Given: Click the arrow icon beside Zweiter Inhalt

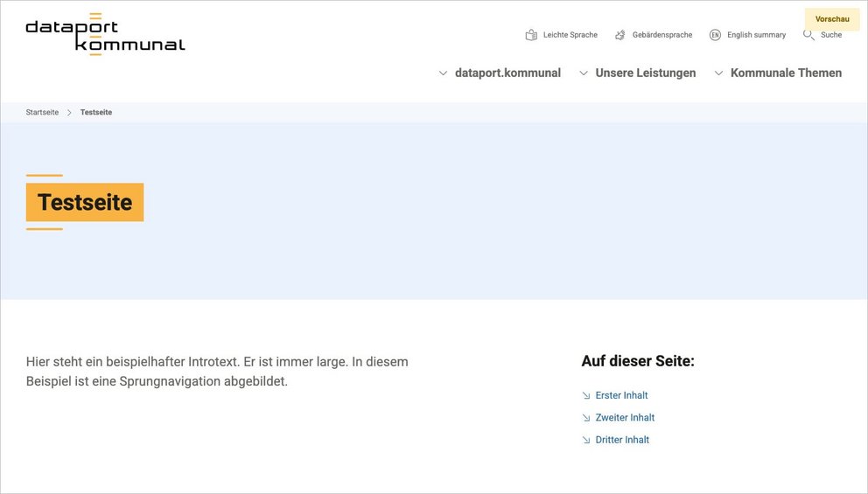Looking at the screenshot, I should tap(586, 418).
